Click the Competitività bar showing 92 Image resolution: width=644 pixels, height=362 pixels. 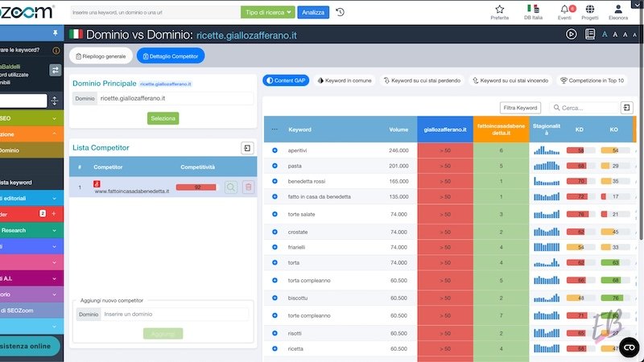point(196,187)
